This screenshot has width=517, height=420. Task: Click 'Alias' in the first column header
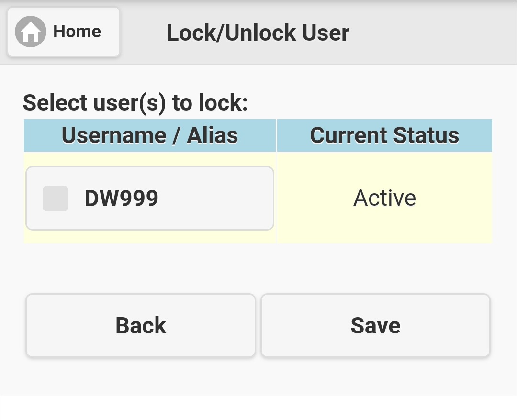pos(212,135)
